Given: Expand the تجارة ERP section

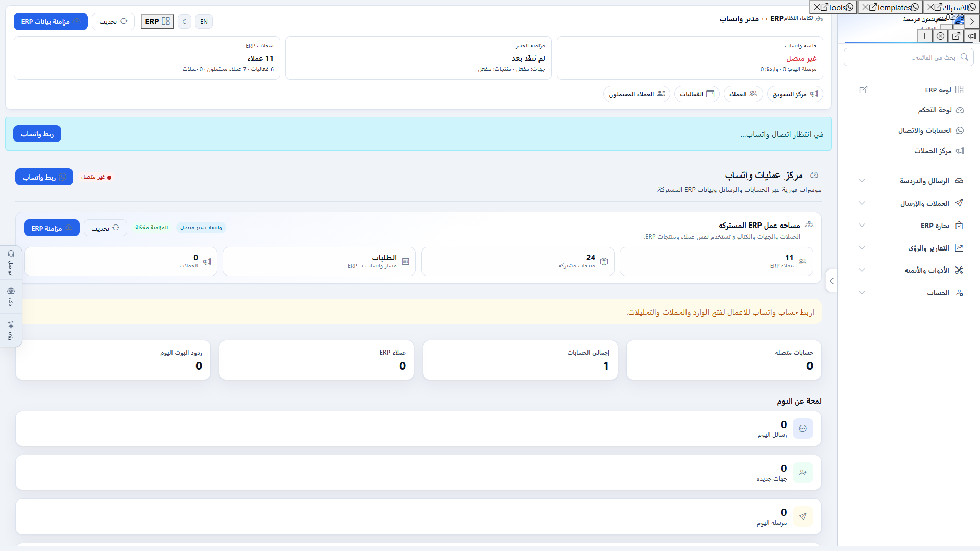Looking at the screenshot, I should click(912, 226).
